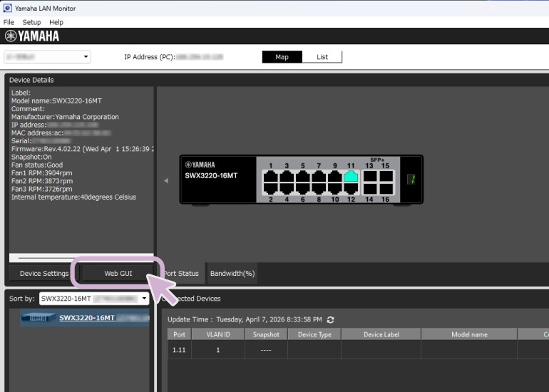Select port 5 on switch image

302,176
